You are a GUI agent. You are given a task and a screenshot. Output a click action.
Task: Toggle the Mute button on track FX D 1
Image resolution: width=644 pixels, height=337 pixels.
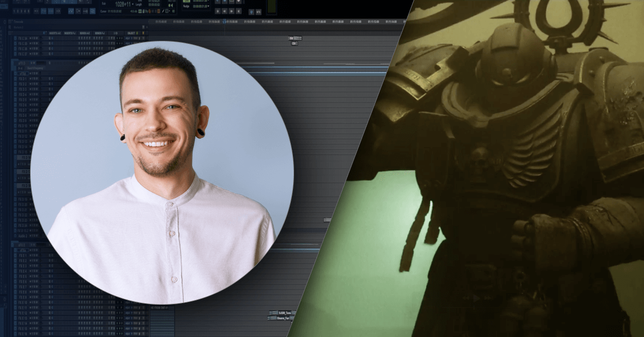tap(36, 79)
